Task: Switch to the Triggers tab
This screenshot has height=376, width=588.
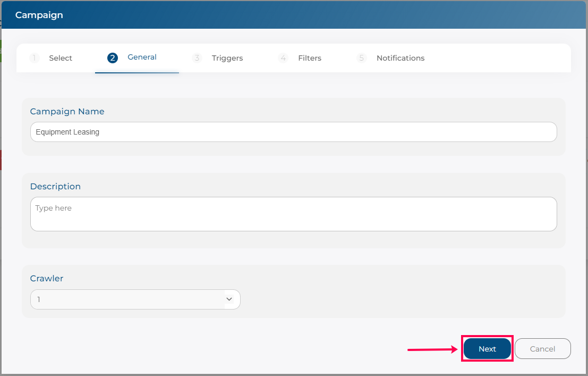Action: tap(227, 58)
